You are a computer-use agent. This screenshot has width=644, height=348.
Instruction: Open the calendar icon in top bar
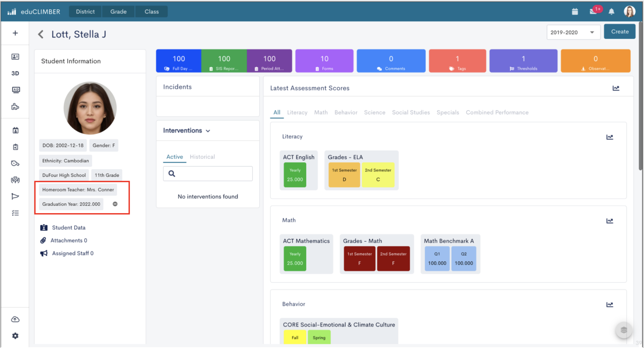(x=575, y=12)
